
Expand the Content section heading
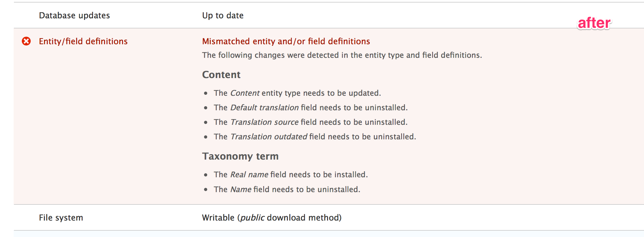click(x=221, y=75)
